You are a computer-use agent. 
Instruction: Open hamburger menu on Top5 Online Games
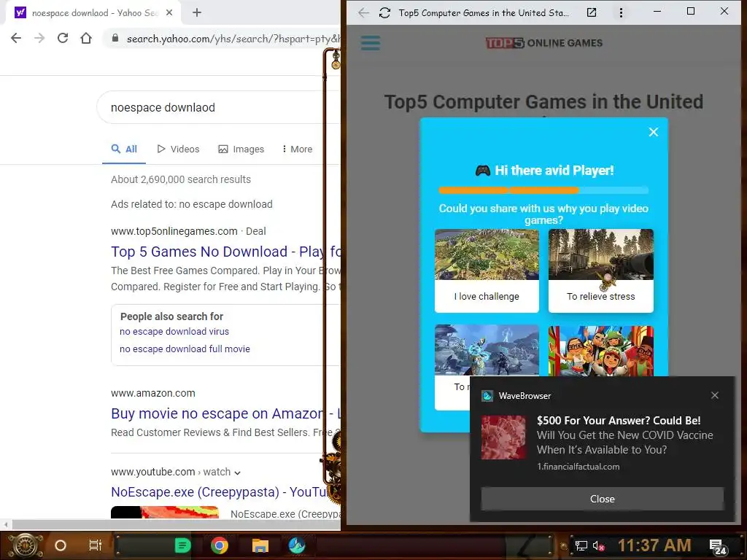coord(370,43)
